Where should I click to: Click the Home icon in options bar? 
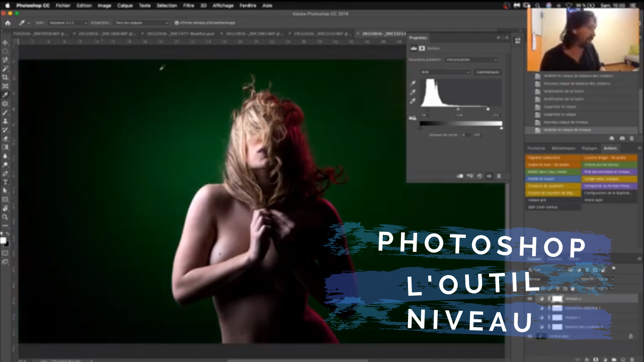(8, 23)
